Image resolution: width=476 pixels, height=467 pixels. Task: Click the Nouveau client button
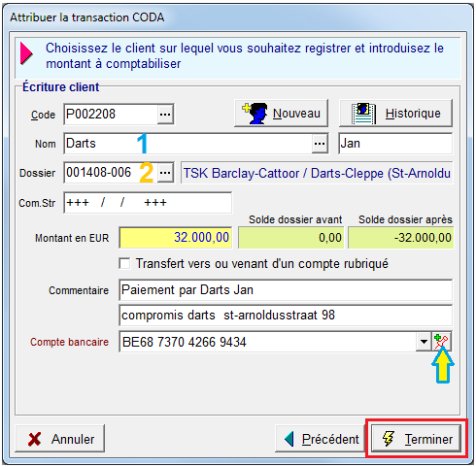281,114
